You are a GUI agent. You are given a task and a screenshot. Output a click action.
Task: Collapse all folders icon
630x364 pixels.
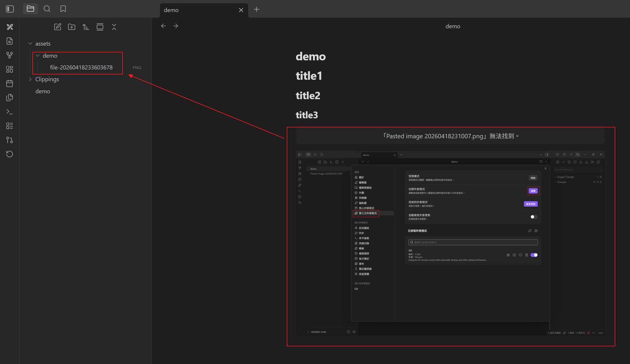coord(114,27)
